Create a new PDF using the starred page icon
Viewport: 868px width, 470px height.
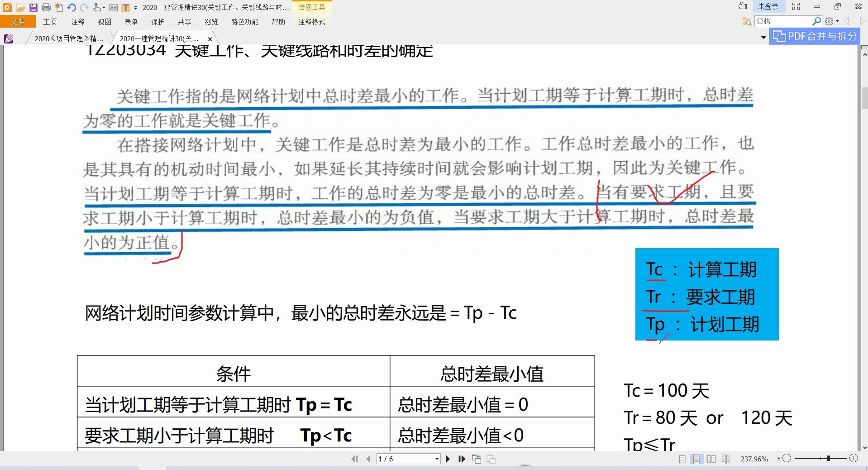pyautogui.click(x=59, y=7)
